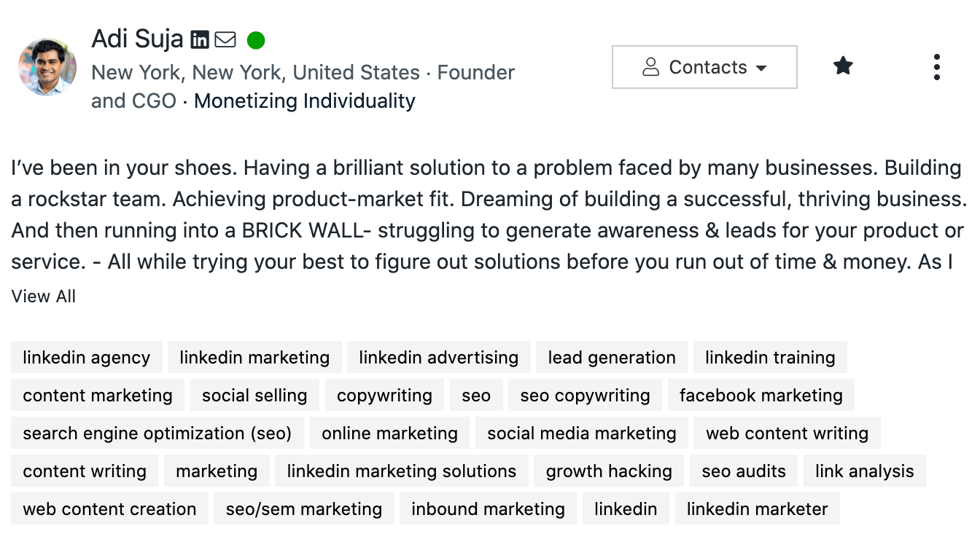This screenshot has width=980, height=542.
Task: Toggle the star favorite icon
Action: (843, 66)
